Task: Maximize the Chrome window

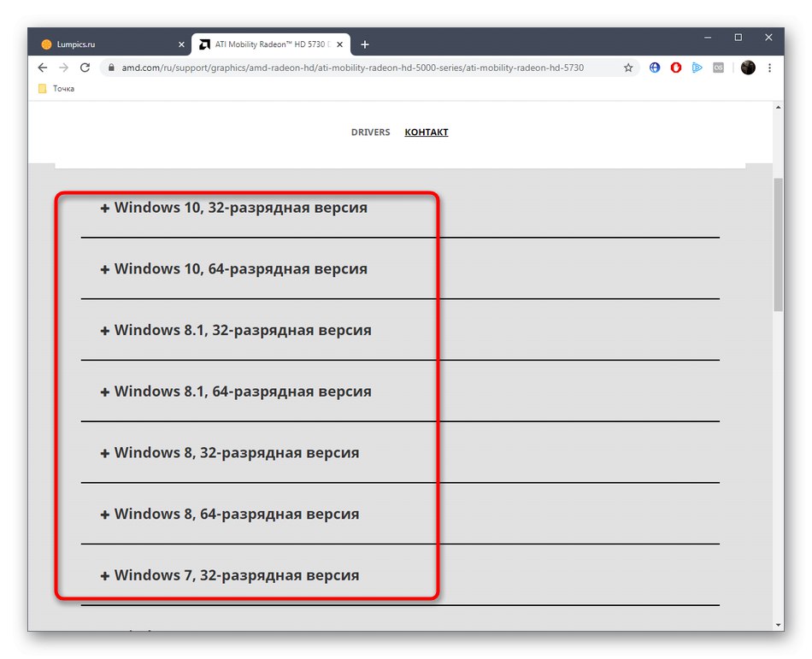Action: point(738,38)
